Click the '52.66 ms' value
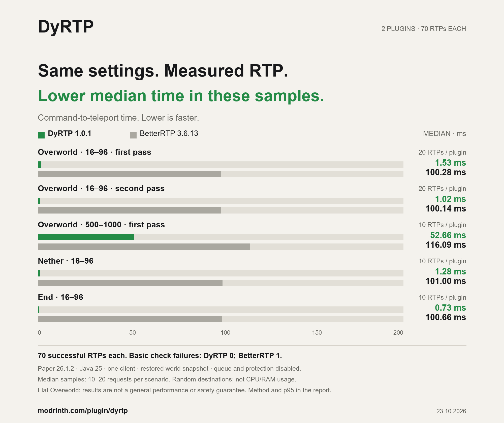Viewport: 504px width, 423px height. coord(448,235)
